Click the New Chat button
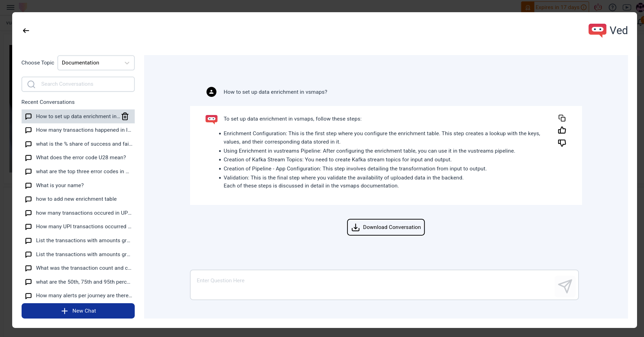 (x=78, y=311)
